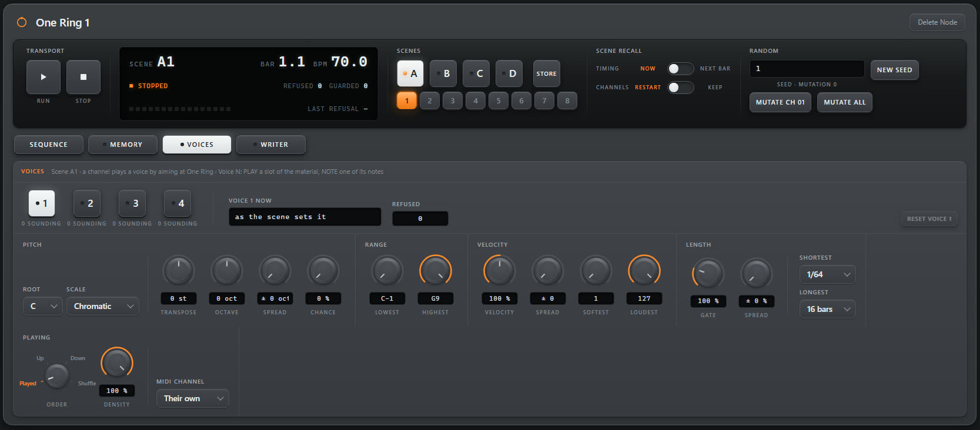Toggle Channels between Restart and Keep
The height and width of the screenshot is (430, 980).
coord(681,88)
